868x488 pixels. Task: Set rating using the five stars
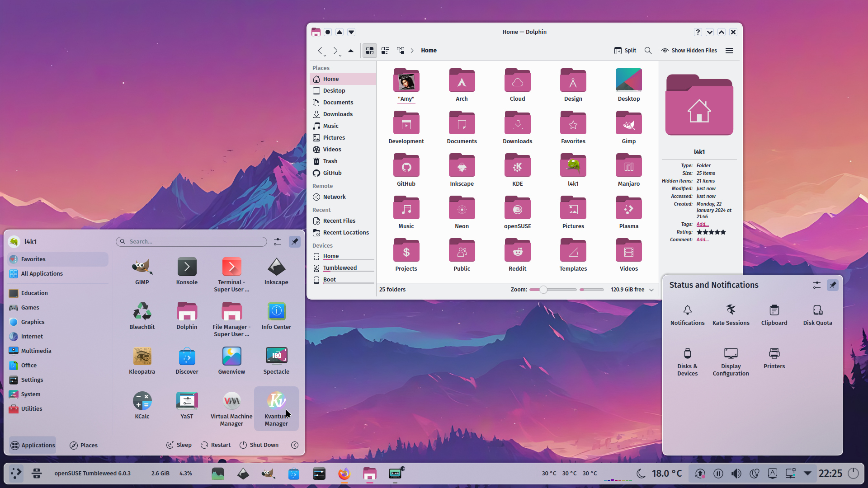point(711,232)
